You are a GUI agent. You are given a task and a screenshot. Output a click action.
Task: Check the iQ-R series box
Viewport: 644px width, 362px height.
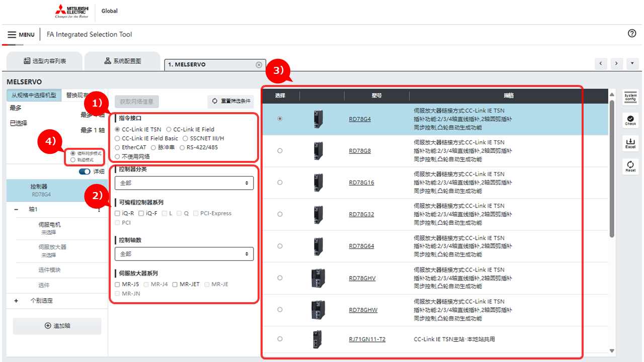[x=117, y=213]
